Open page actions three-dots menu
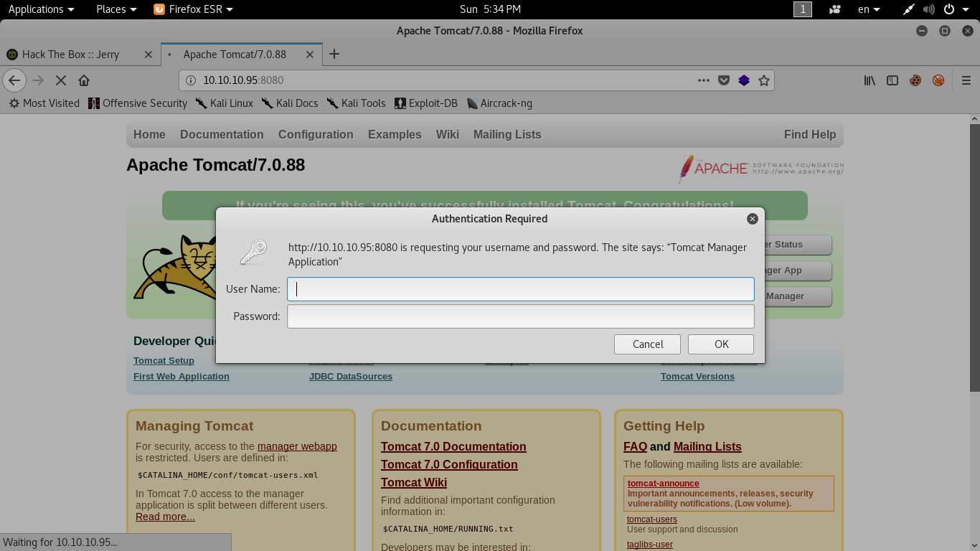 tap(704, 80)
